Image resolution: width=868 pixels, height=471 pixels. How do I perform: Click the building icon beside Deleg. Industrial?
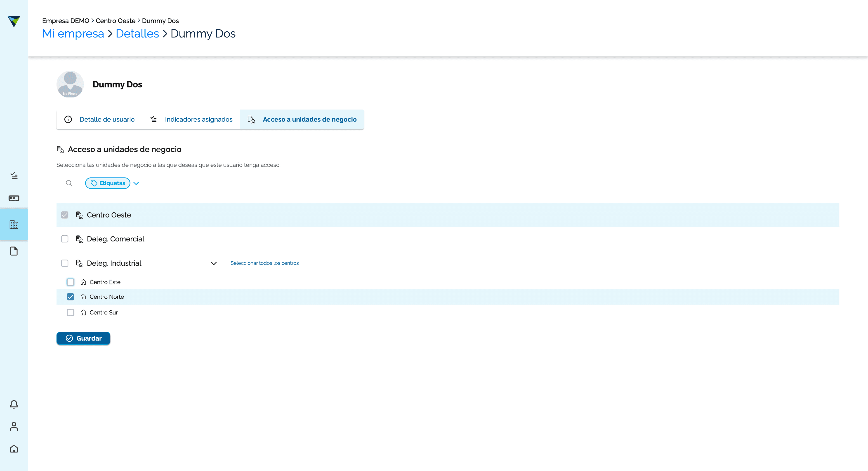[x=80, y=263]
